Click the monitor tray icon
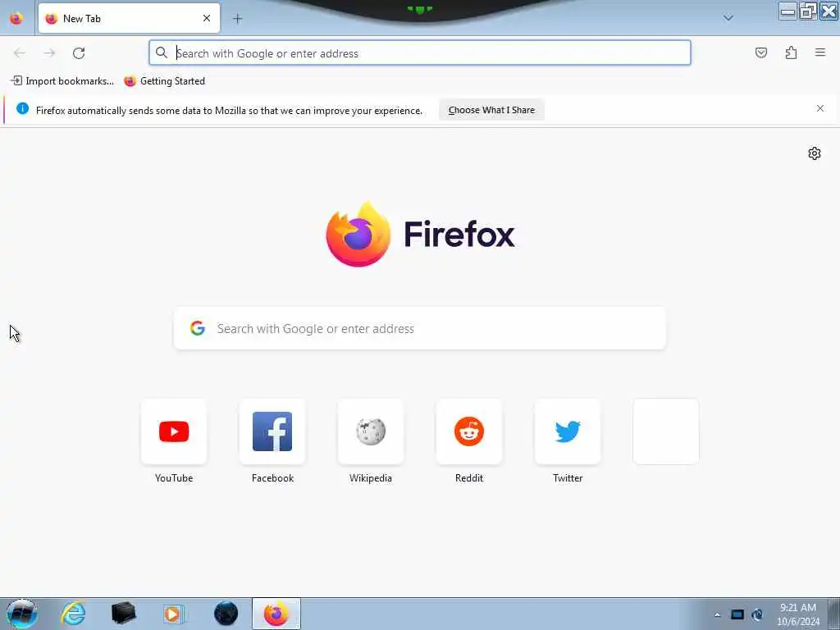This screenshot has height=630, width=840. (x=737, y=614)
